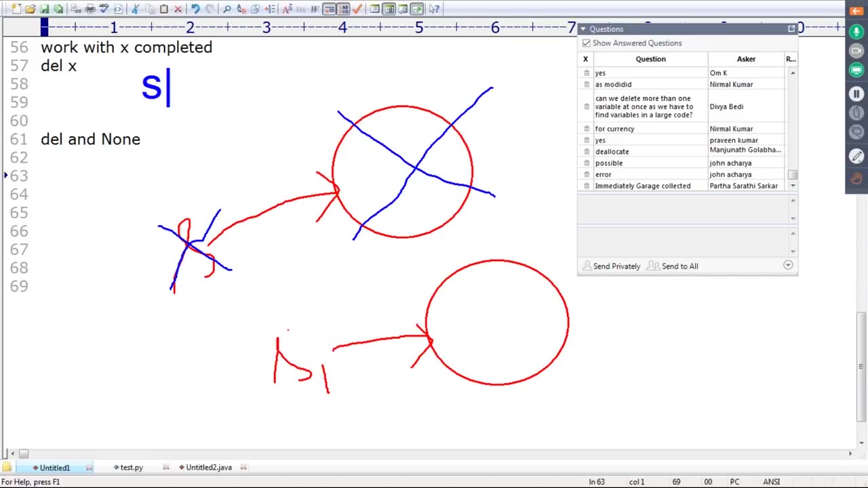868x488 pixels.
Task: Close the Untitled2.java tab
Action: [x=243, y=468]
